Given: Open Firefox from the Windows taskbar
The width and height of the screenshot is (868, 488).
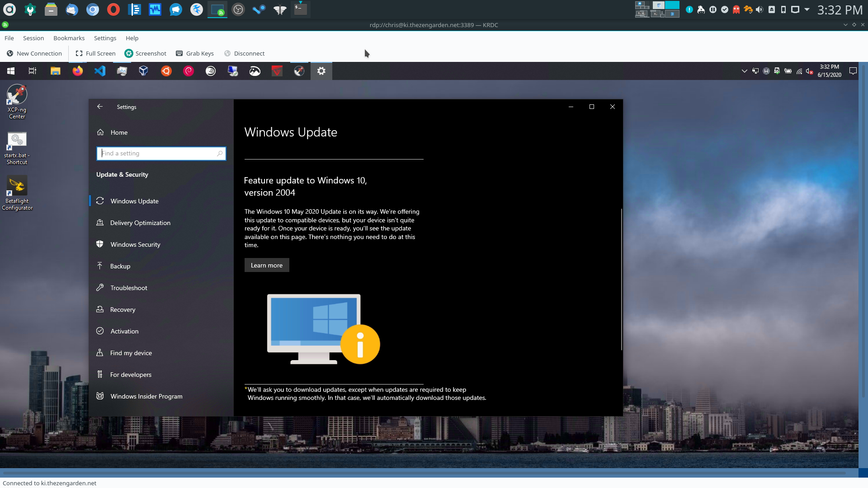Looking at the screenshot, I should point(78,71).
